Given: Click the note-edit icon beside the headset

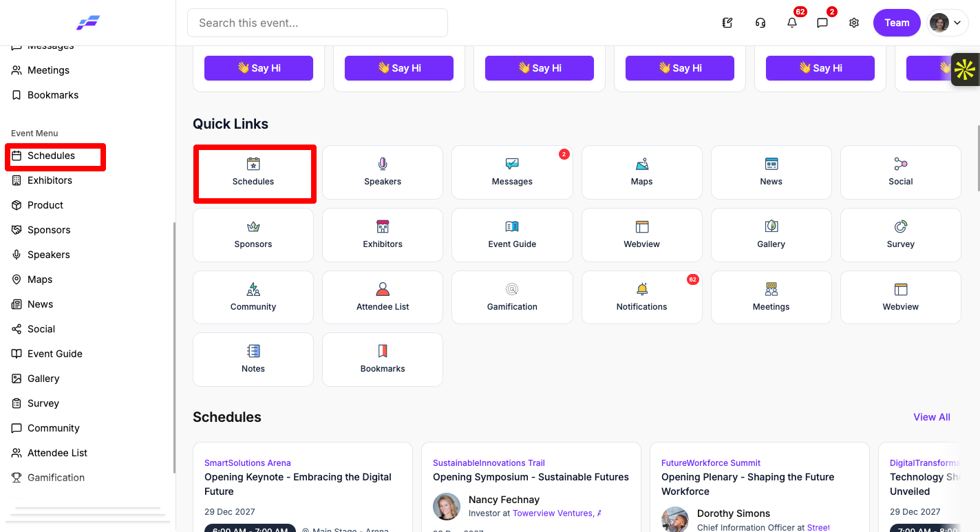Looking at the screenshot, I should coord(727,23).
